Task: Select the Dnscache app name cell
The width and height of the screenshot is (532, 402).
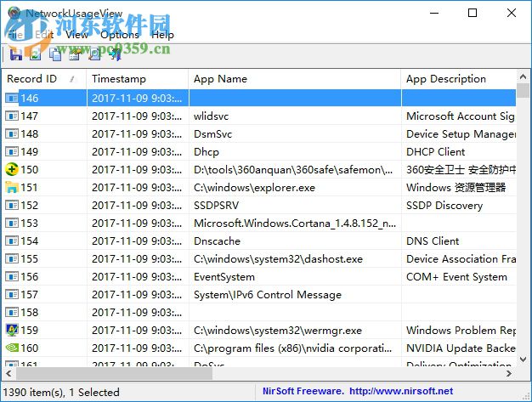Action: [295, 241]
